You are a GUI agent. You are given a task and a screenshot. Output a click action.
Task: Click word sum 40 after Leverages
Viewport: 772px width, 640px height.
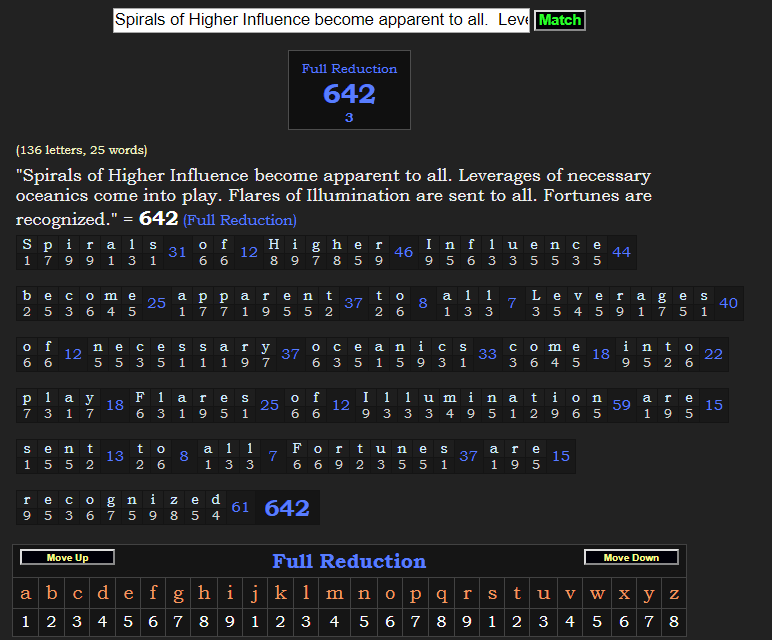(728, 303)
